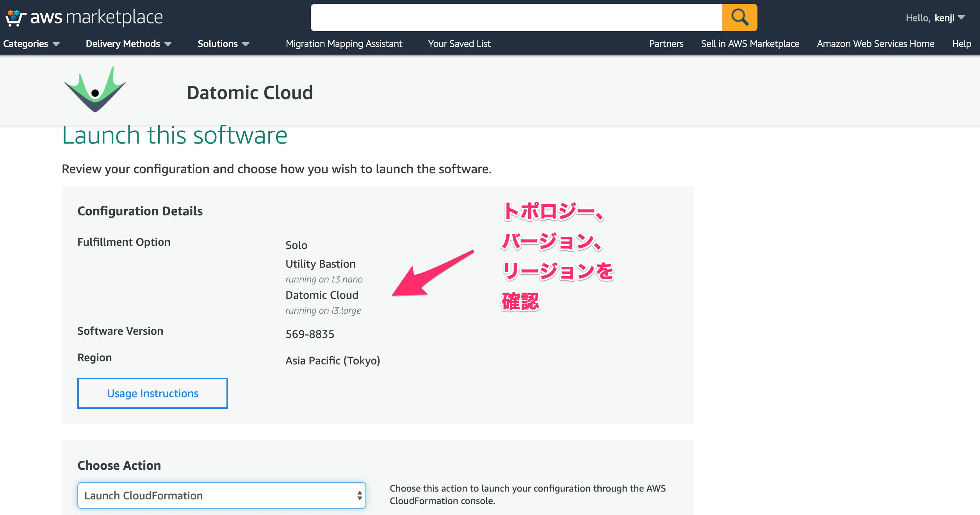Click the Asia Pacific (Tokyo) region value
Viewport: 980px width, 515px height.
pyautogui.click(x=333, y=360)
